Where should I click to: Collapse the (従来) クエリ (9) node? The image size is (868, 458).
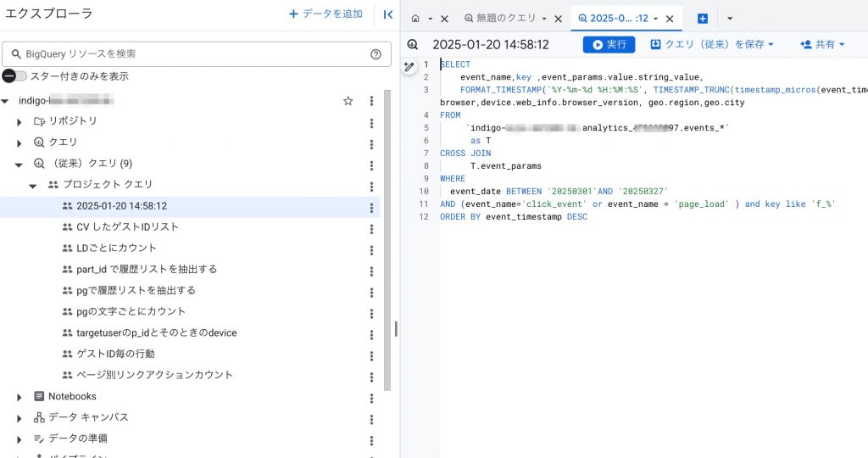[x=19, y=165]
